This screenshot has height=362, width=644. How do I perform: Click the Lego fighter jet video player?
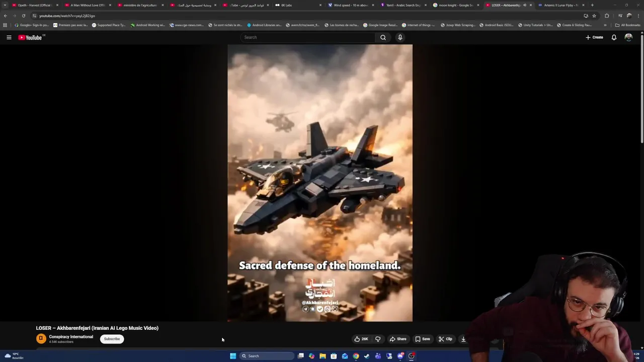pyautogui.click(x=320, y=183)
